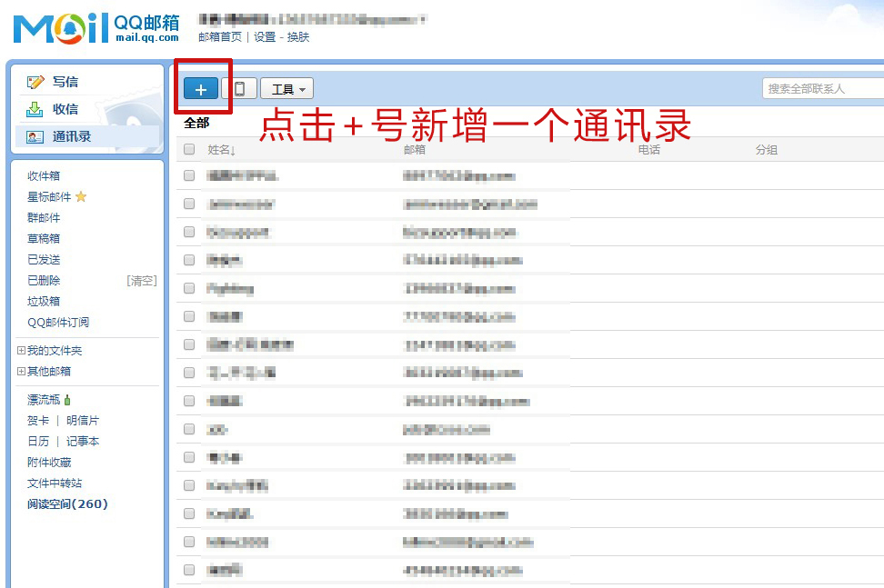Click the search all contacts field
Screen dimensions: 884x588
click(x=823, y=88)
